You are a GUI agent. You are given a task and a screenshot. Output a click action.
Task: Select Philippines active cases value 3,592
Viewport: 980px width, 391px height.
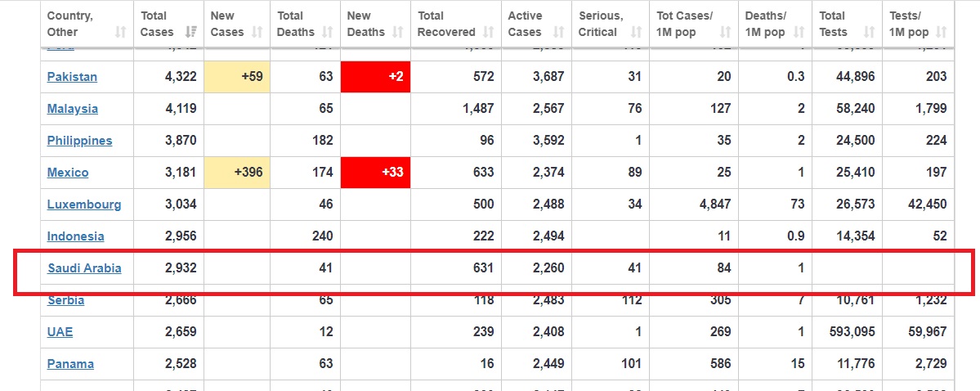click(x=548, y=141)
